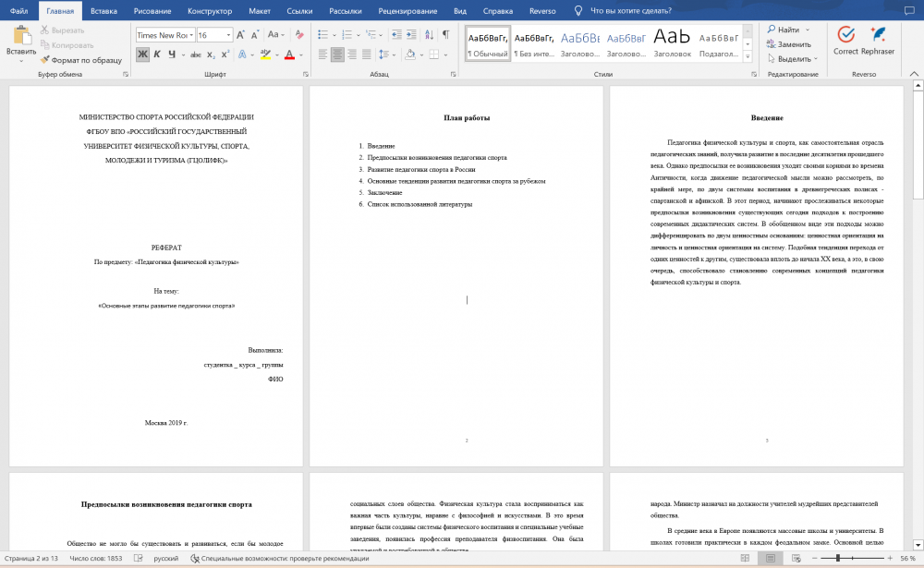Apply the Заголовок title style (large Аа)

[673, 43]
